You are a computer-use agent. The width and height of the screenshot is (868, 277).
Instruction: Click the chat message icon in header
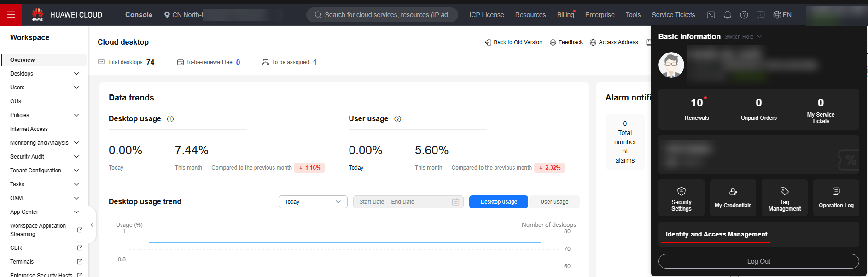(761, 15)
